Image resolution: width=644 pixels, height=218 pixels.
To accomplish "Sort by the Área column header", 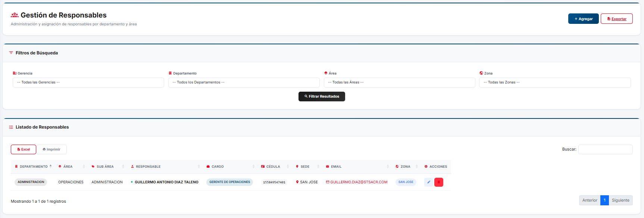I will tap(68, 167).
